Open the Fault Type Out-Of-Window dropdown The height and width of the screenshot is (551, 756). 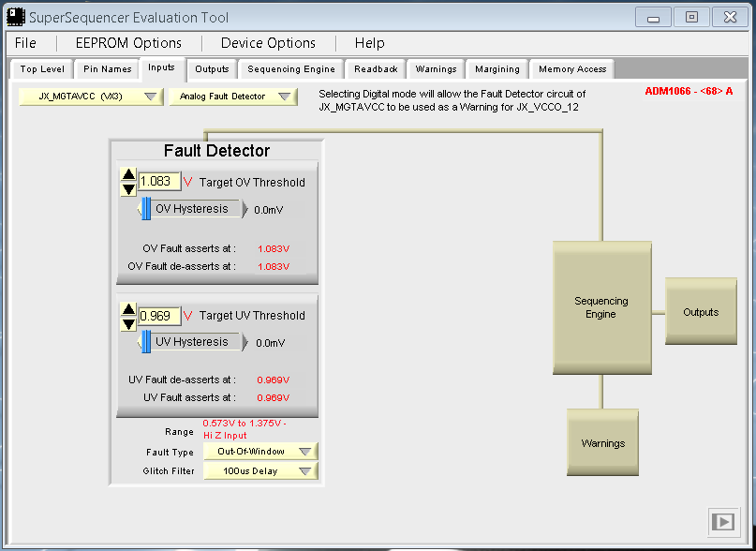tap(260, 452)
